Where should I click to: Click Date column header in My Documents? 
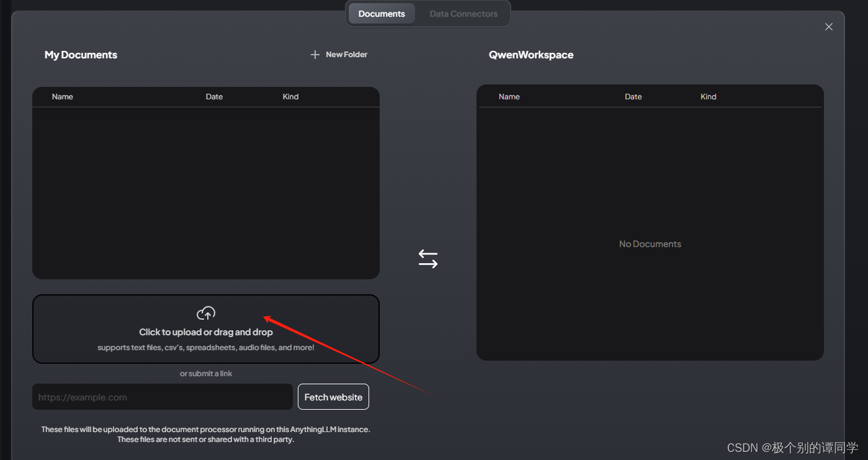point(214,97)
